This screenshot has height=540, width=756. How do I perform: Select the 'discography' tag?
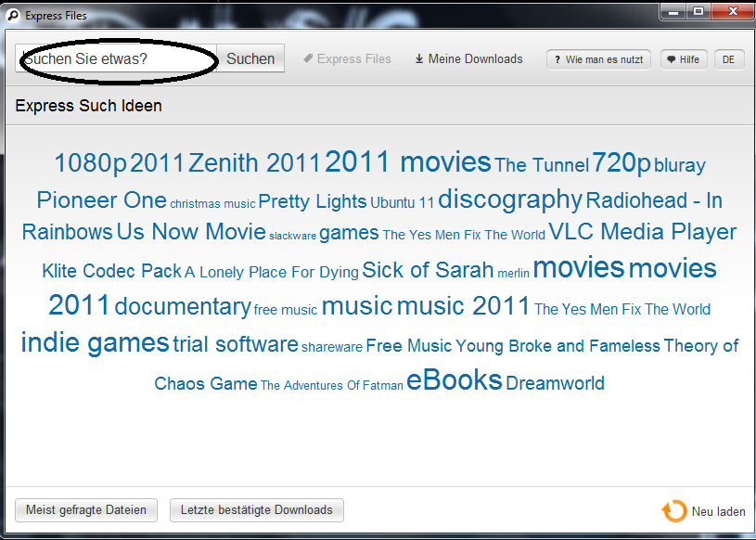click(x=510, y=199)
